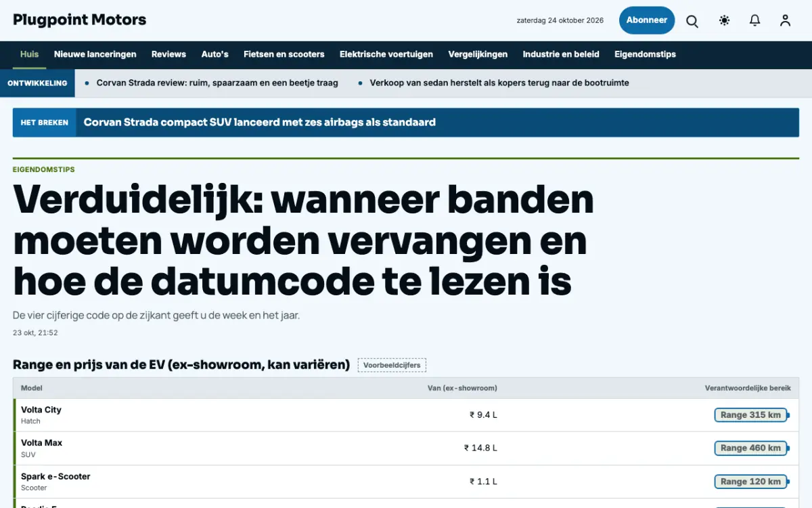Viewport: 812px width, 508px height.
Task: Click the ₹ 1.1 L price cell
Action: (483, 482)
